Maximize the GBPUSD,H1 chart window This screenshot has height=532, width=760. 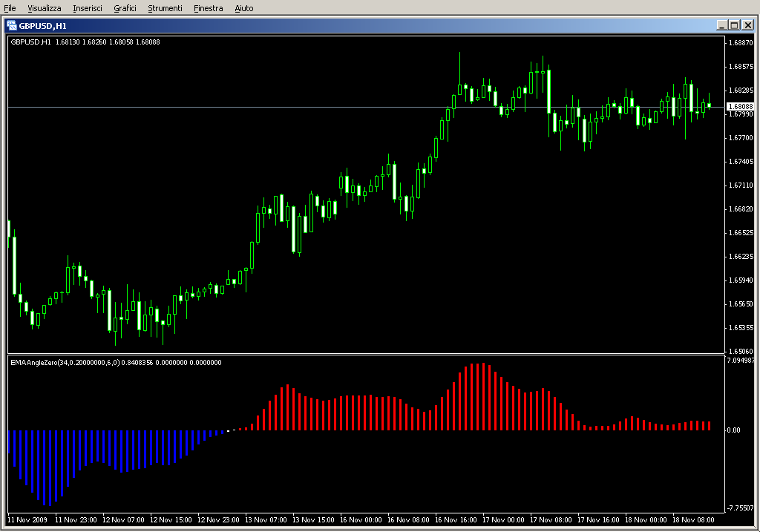pos(735,25)
